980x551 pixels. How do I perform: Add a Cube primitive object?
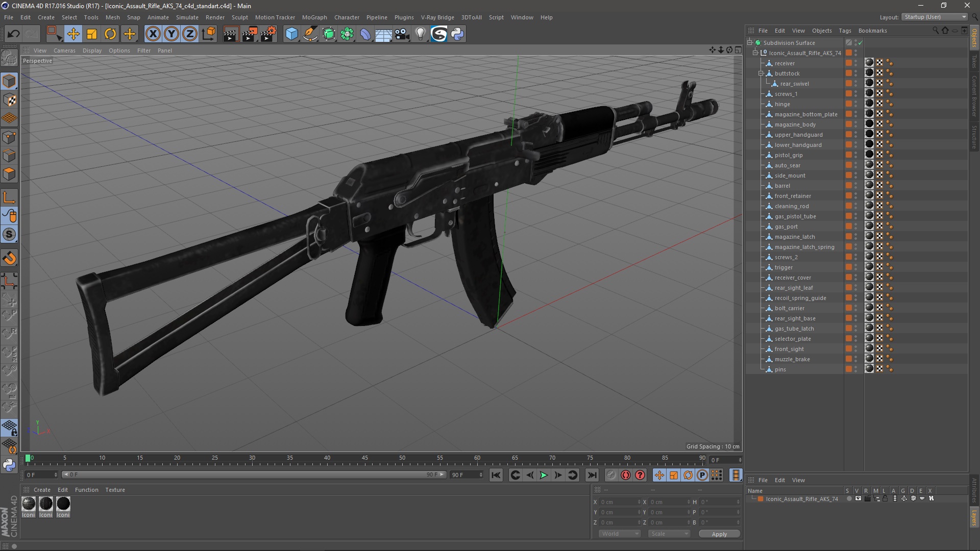(x=291, y=34)
